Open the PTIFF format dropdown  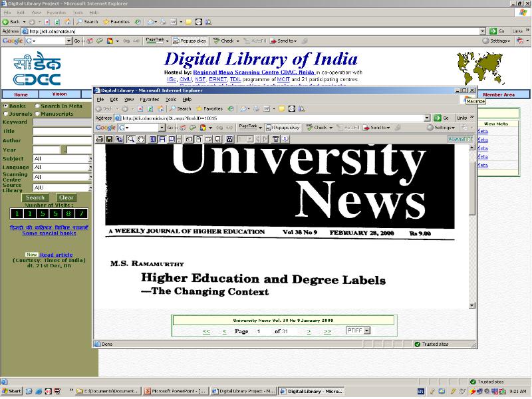coord(358,331)
